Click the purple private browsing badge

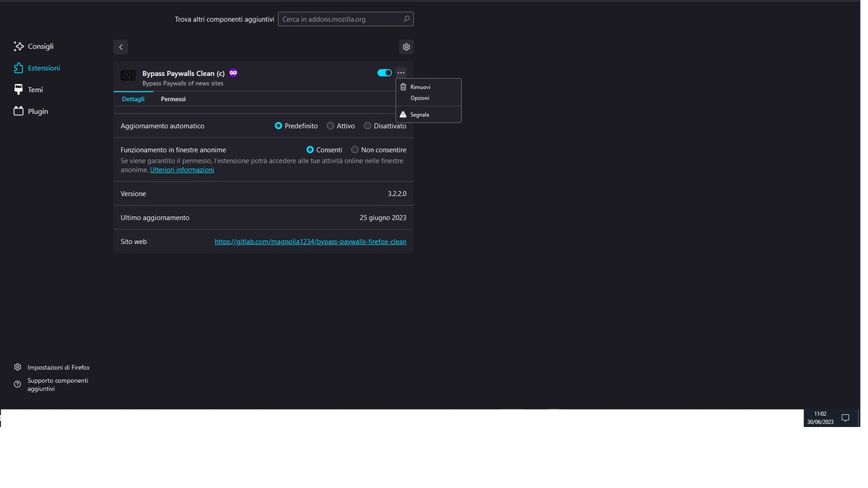pyautogui.click(x=233, y=73)
